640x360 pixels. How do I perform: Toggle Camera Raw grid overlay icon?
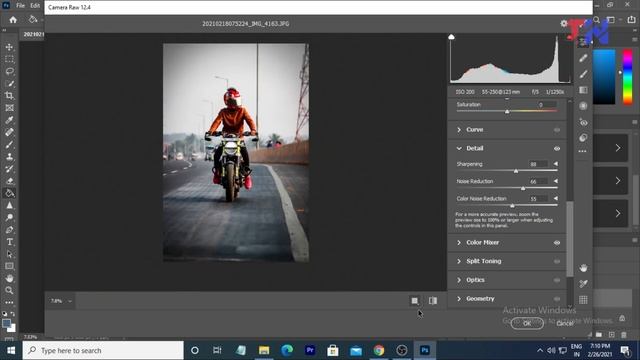tap(583, 300)
